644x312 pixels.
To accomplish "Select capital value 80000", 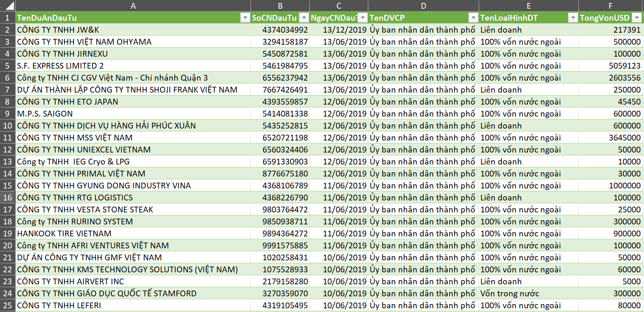I will coord(611,305).
